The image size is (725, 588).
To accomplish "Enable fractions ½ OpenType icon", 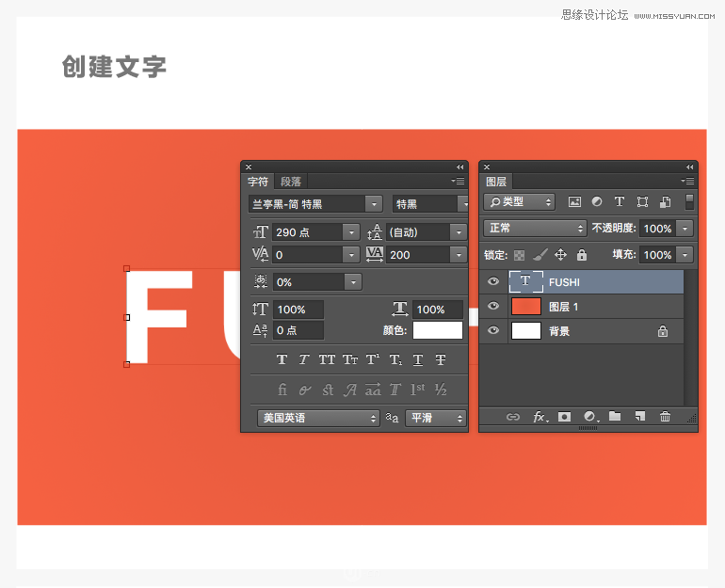I will click(441, 389).
